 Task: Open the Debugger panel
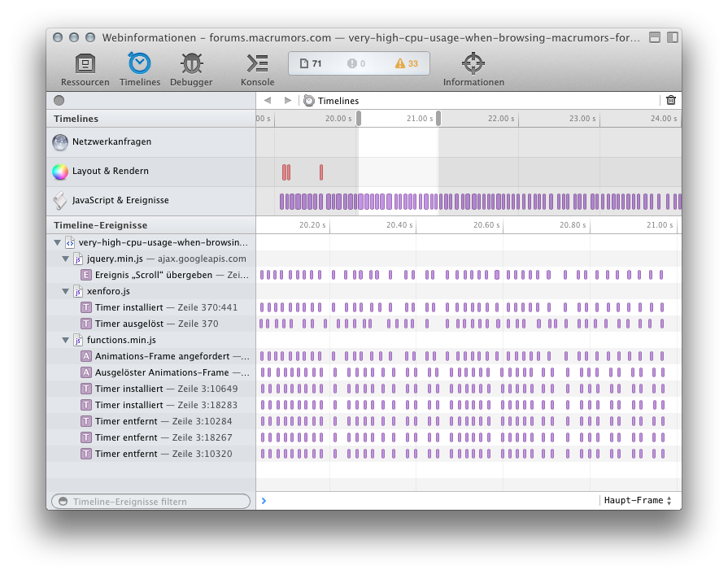191,70
